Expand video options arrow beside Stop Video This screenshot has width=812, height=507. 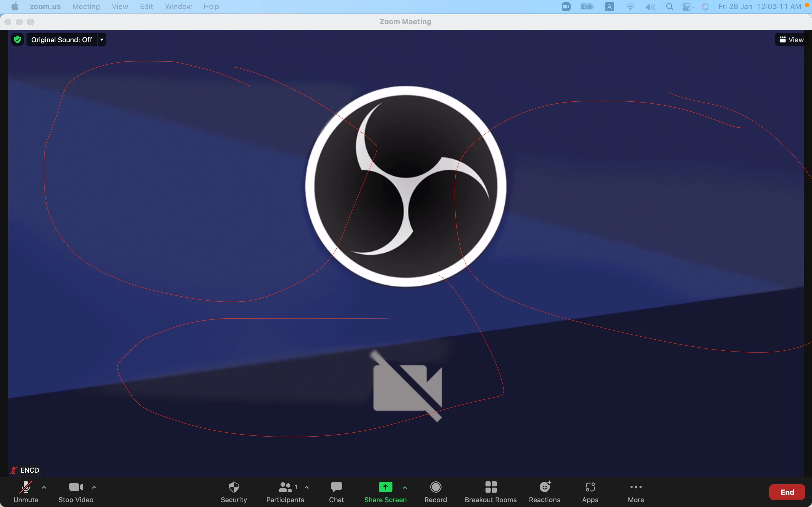click(94, 487)
